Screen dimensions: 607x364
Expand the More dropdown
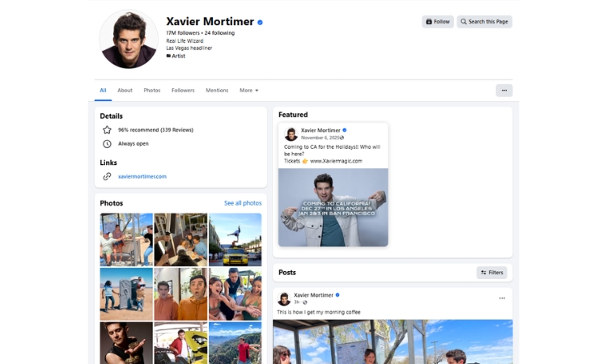pyautogui.click(x=249, y=91)
